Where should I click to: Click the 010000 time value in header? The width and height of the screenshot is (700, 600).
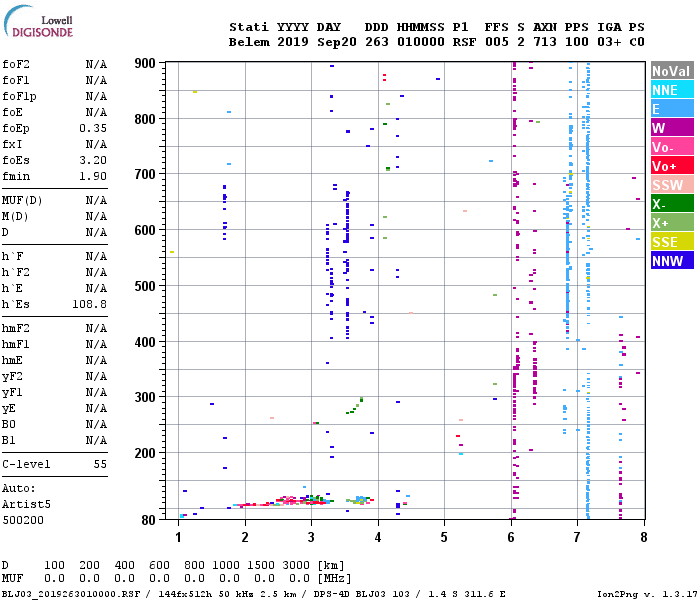421,42
